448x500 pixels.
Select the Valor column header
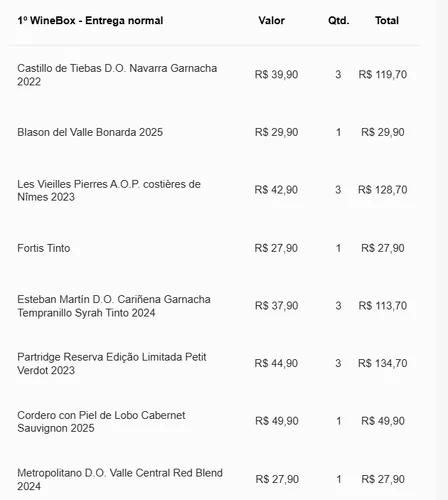(x=271, y=21)
